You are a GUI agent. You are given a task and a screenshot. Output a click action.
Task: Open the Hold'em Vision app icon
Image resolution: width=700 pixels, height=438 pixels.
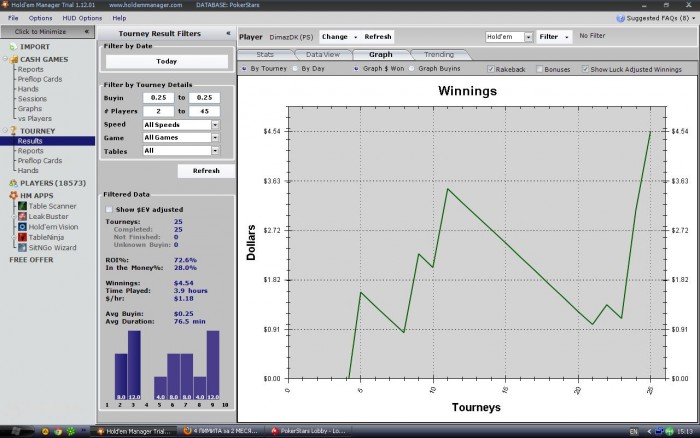22,227
